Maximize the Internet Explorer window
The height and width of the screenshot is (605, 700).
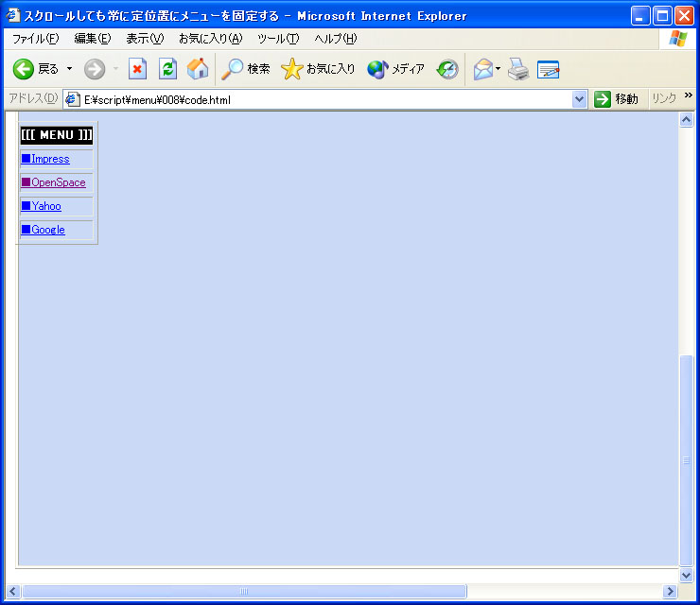[662, 16]
